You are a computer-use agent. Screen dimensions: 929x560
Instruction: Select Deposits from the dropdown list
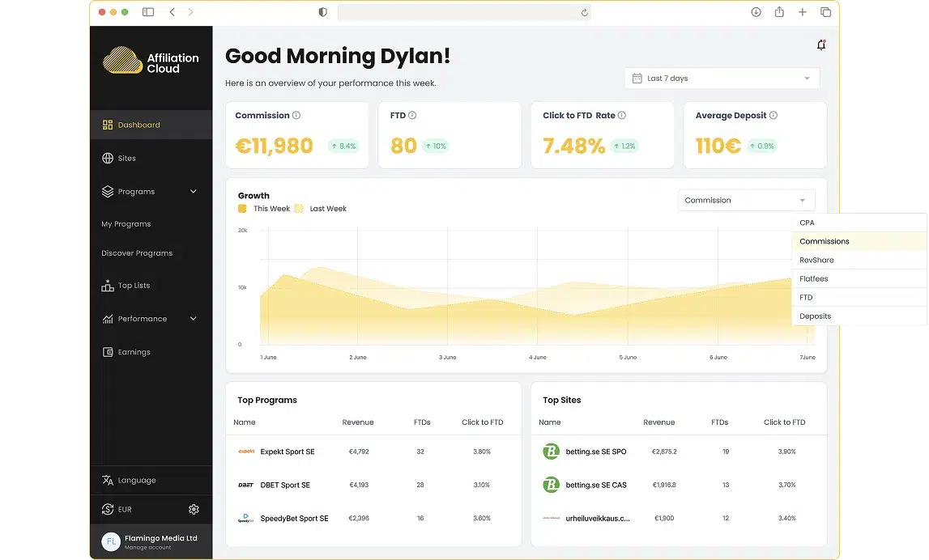[x=859, y=316]
